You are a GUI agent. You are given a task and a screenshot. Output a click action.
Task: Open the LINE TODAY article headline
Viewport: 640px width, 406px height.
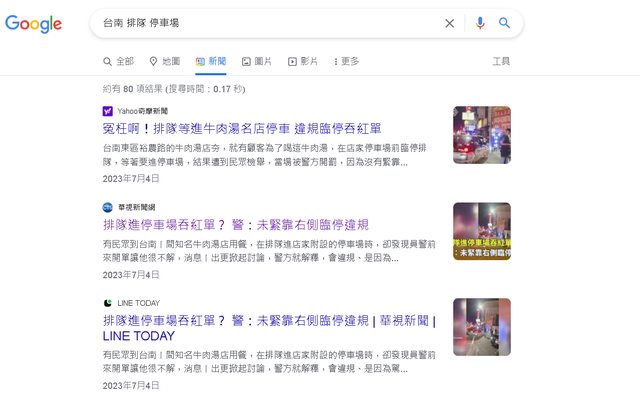coord(269,328)
